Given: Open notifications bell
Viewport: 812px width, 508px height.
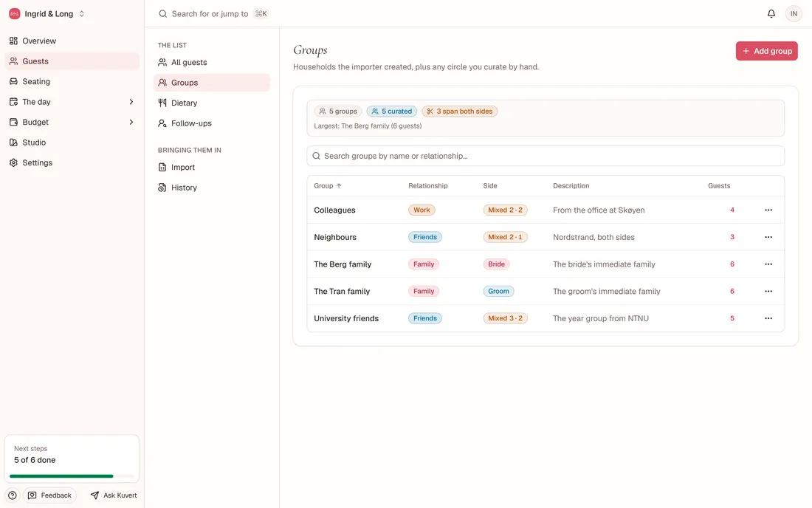Looking at the screenshot, I should click(x=771, y=13).
